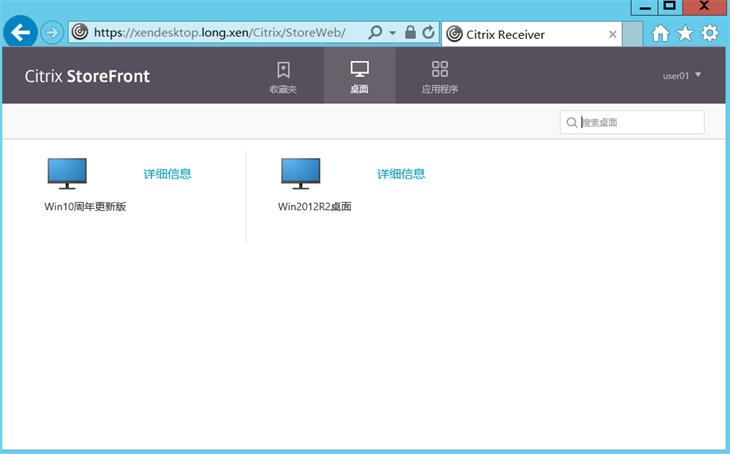730x454 pixels.
Task: Click the search magnifier in address bar
Action: pos(375,32)
